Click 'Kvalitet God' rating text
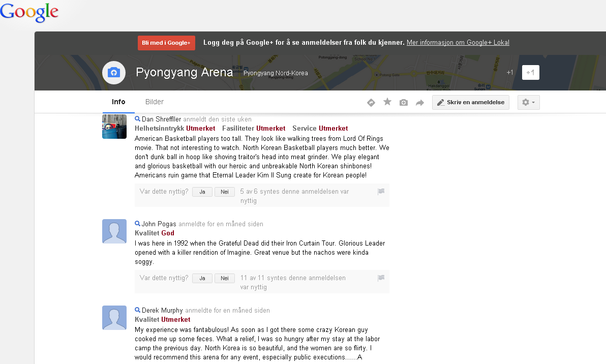The height and width of the screenshot is (364, 606). point(154,233)
